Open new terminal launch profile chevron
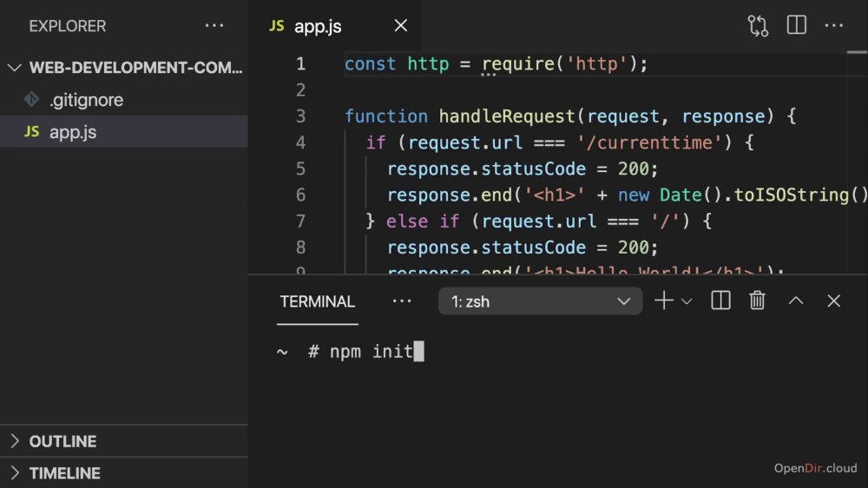 [687, 302]
